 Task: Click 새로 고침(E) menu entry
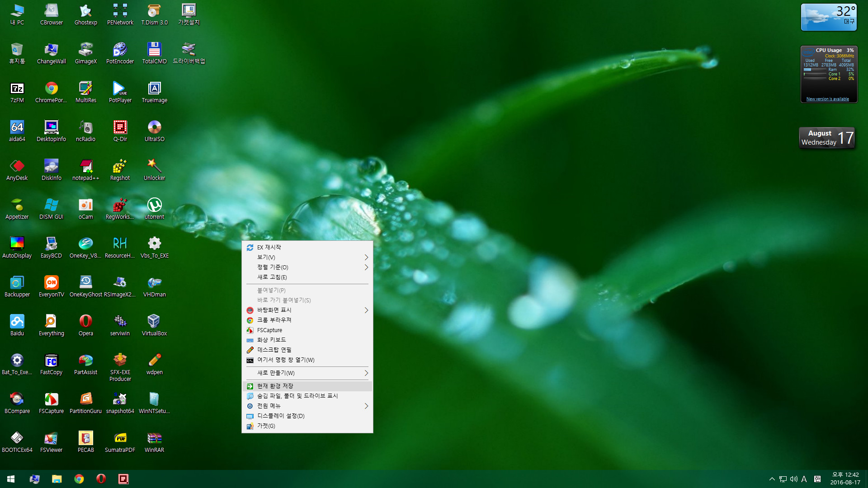pyautogui.click(x=307, y=277)
